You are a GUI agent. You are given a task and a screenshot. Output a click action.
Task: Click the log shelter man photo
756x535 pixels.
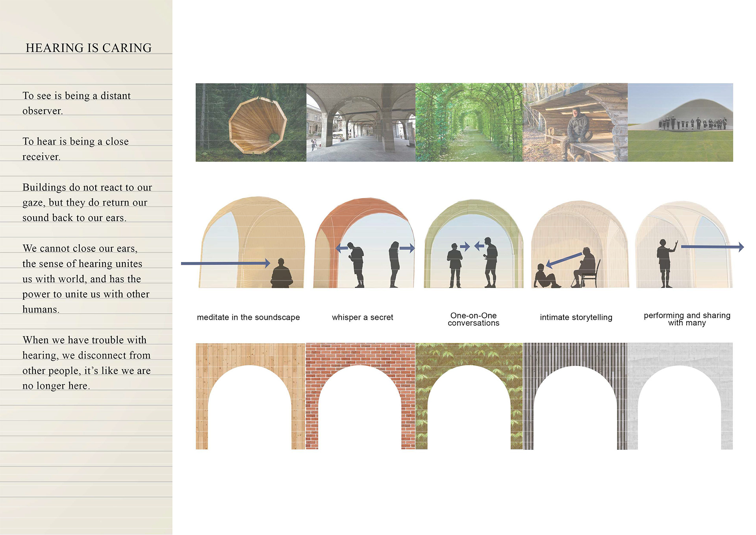tap(575, 122)
